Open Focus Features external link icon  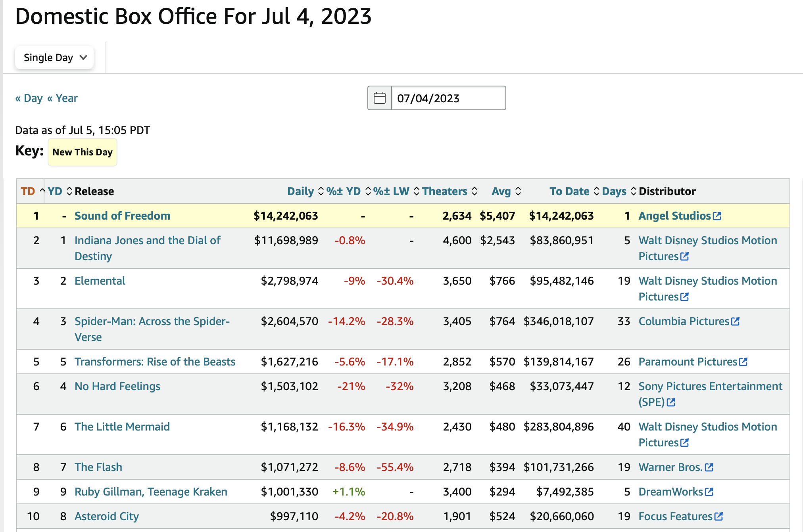(x=718, y=517)
